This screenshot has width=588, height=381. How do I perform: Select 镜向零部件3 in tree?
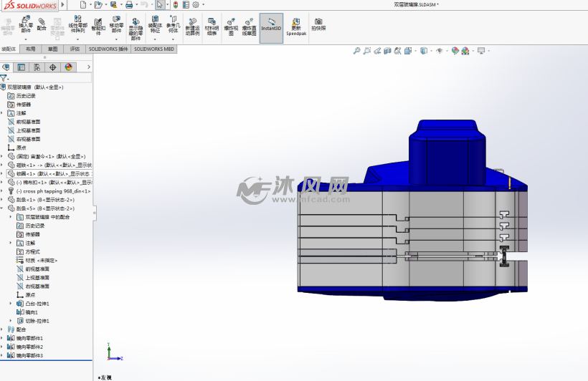[26, 355]
